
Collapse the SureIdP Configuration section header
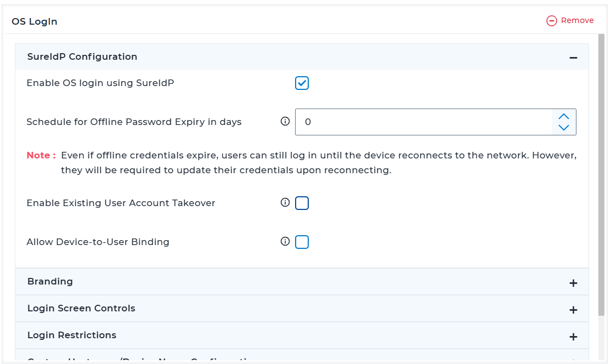pos(82,57)
